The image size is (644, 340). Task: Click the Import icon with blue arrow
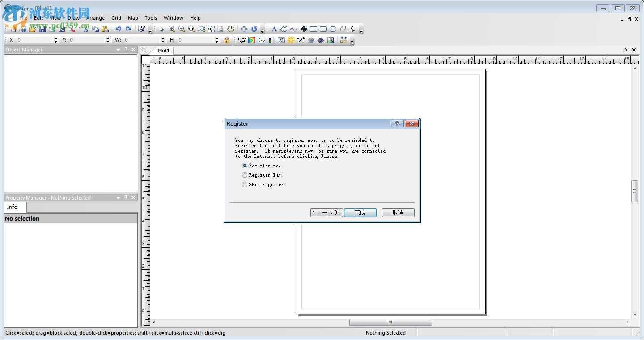click(62, 29)
